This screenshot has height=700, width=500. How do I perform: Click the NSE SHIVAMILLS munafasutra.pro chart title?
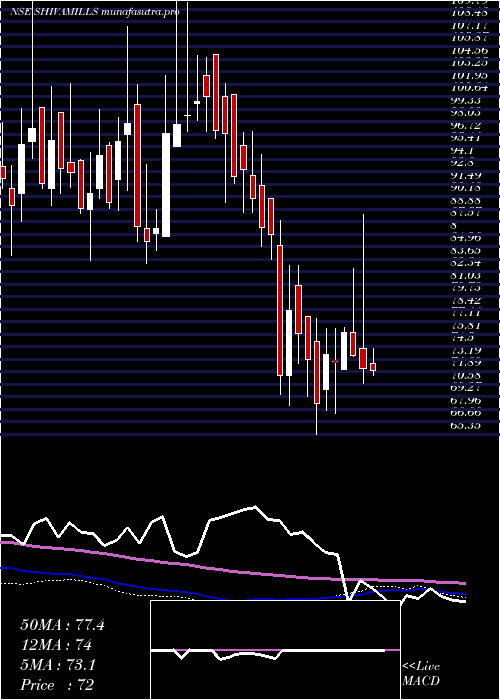pyautogui.click(x=95, y=12)
